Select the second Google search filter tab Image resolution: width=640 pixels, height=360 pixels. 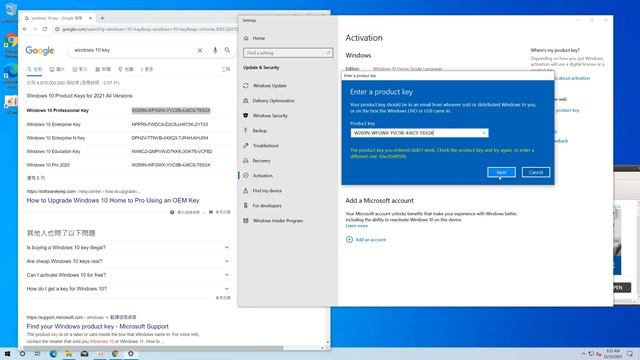[x=57, y=69]
